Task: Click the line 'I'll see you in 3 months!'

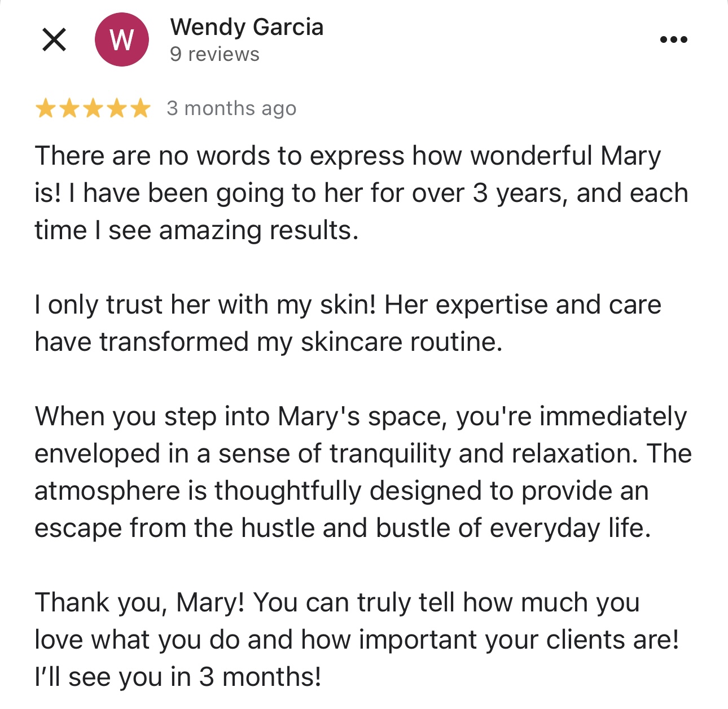Action: click(x=178, y=677)
